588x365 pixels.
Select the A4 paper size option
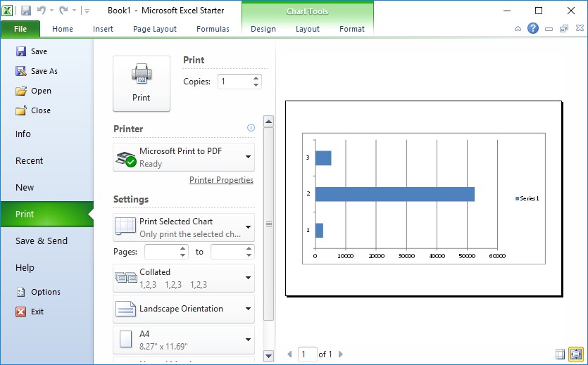point(184,340)
